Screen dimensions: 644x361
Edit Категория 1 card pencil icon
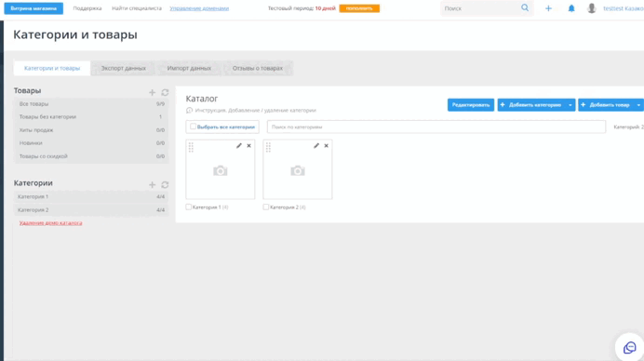(x=238, y=146)
